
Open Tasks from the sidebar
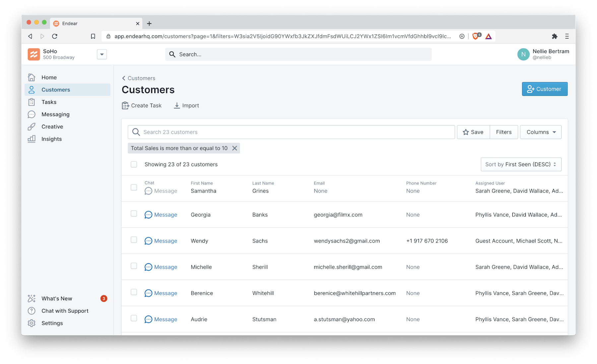click(x=67, y=102)
